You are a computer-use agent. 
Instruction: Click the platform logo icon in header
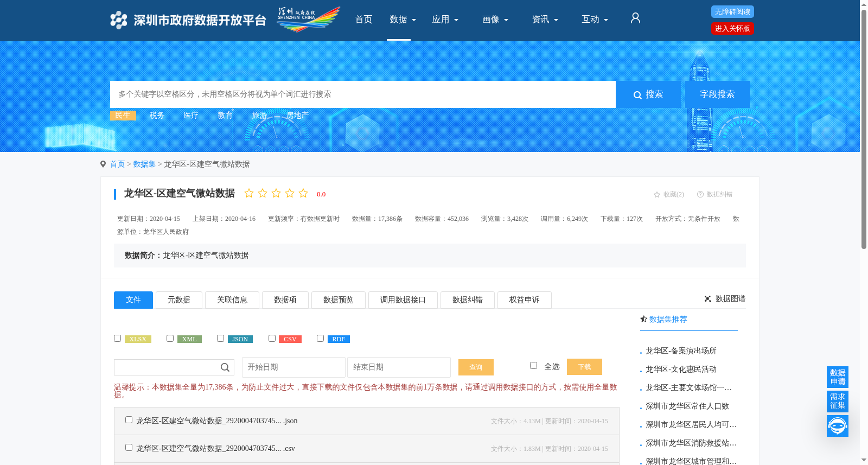pos(118,20)
